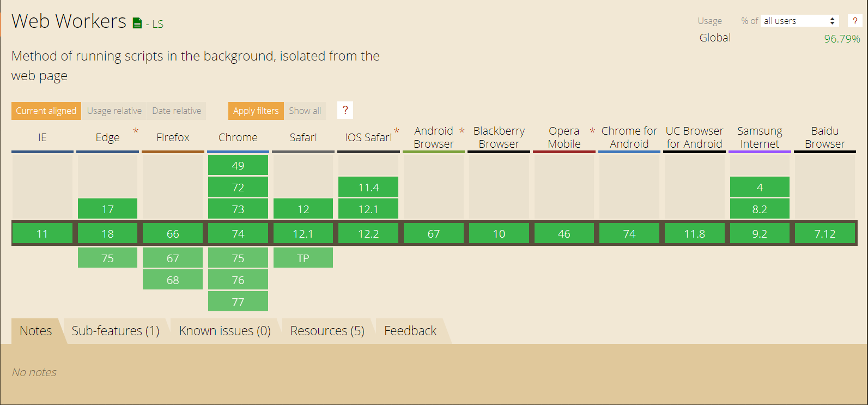Select IE version 11 cell
This screenshot has height=405, width=868.
tap(43, 233)
